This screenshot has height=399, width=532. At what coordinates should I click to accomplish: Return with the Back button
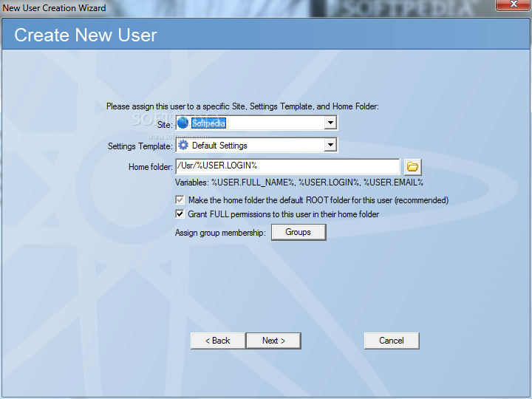pos(218,341)
